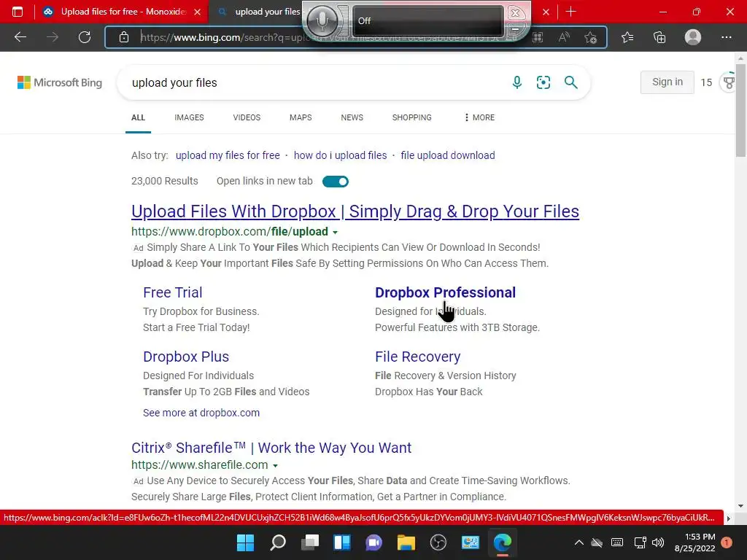This screenshot has width=747, height=560.
Task: Open the Free Trial sitelink
Action: click(x=172, y=292)
